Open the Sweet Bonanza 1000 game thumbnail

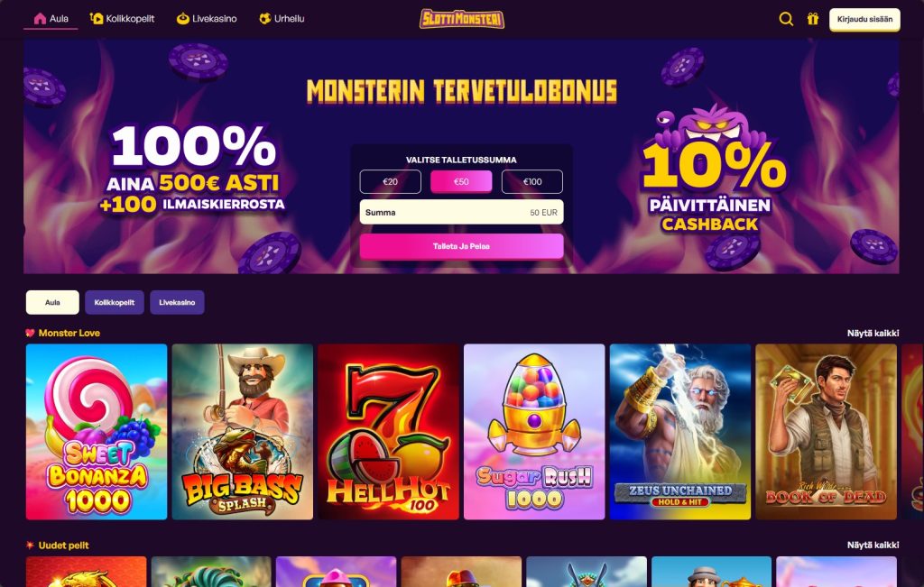[x=97, y=432]
